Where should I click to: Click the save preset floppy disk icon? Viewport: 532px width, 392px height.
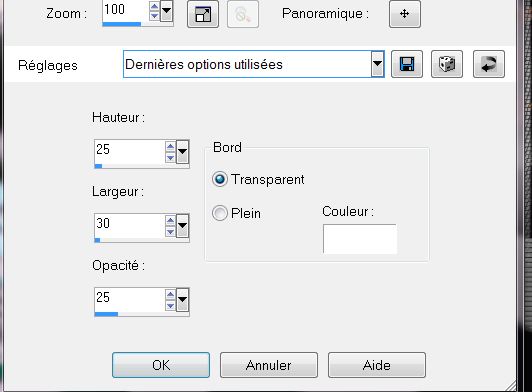pos(407,64)
